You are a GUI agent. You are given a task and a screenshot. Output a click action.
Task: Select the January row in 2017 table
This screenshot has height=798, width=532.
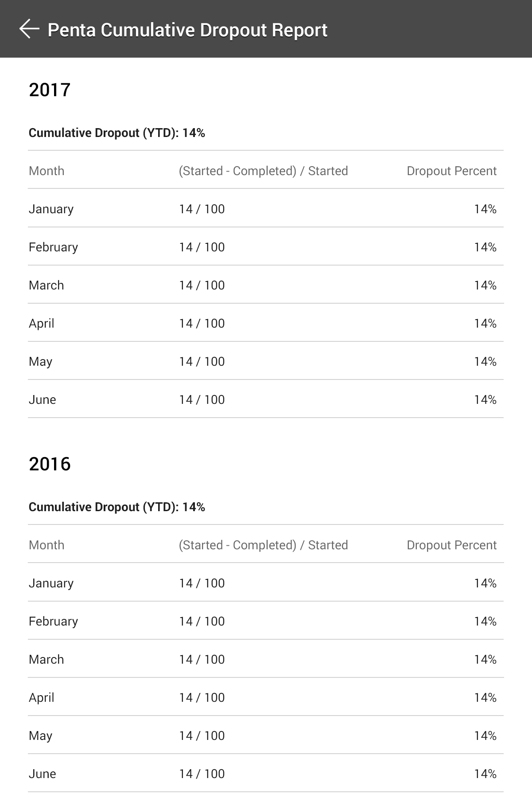tap(51, 209)
